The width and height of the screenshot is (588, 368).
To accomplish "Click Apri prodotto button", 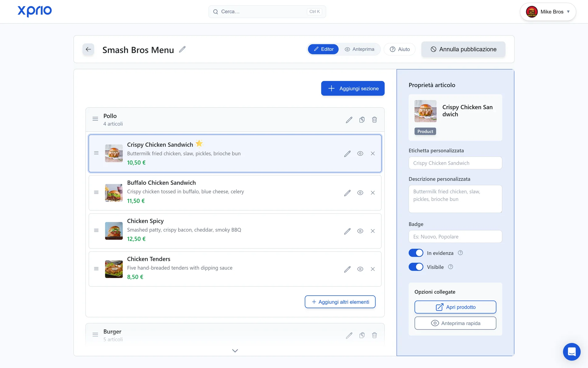I will [455, 307].
